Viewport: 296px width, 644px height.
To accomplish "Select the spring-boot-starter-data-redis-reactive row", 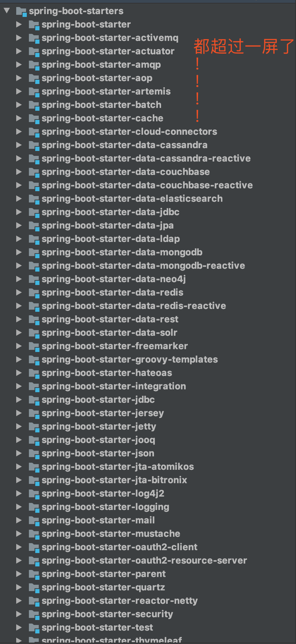I will pos(148,306).
